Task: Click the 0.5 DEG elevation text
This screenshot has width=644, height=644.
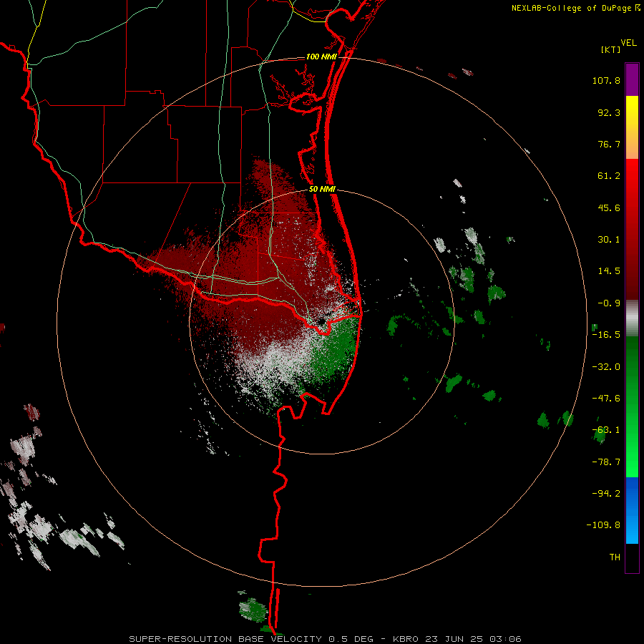Action: pyautogui.click(x=351, y=639)
